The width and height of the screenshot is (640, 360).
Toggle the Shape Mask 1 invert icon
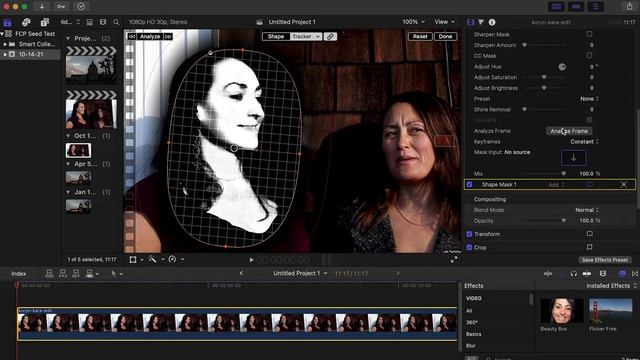point(589,184)
